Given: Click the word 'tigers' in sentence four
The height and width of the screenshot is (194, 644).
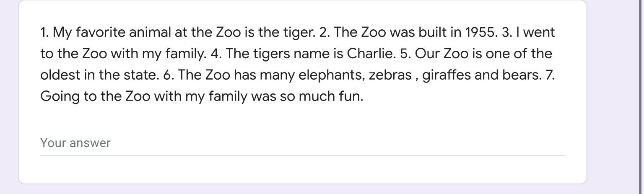Looking at the screenshot, I should click(272, 54).
